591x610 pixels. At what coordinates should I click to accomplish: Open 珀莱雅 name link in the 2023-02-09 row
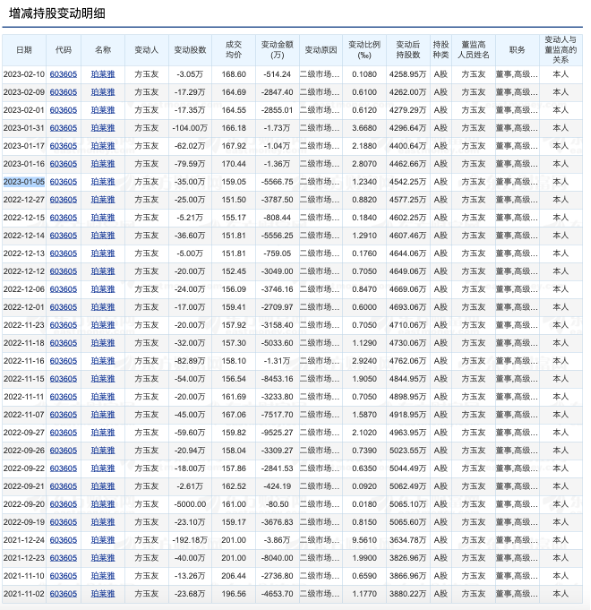(x=103, y=92)
